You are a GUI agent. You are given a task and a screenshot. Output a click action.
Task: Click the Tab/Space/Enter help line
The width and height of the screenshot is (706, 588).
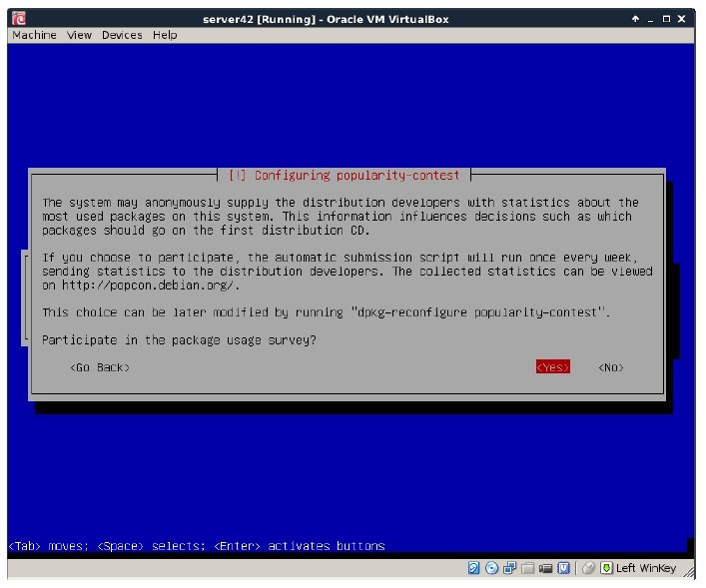click(x=197, y=546)
